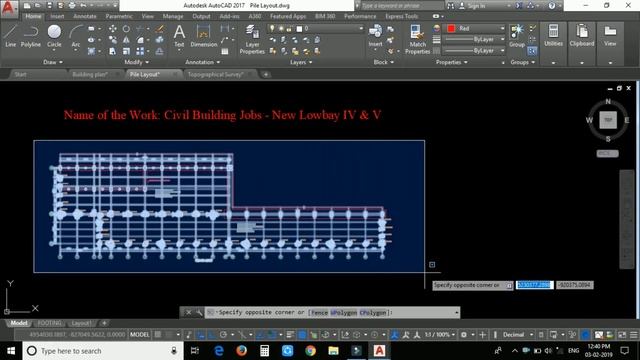Open the Insert ribbon tab

pos(57,16)
